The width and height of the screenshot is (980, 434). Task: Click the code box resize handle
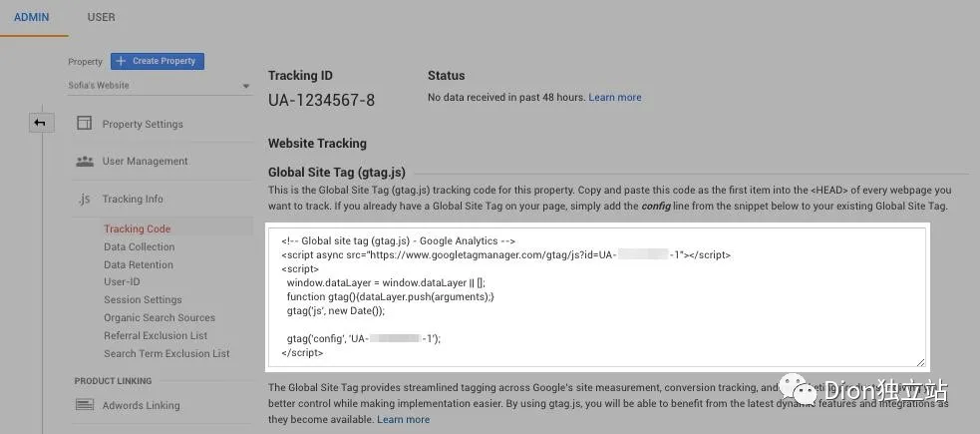tap(920, 362)
